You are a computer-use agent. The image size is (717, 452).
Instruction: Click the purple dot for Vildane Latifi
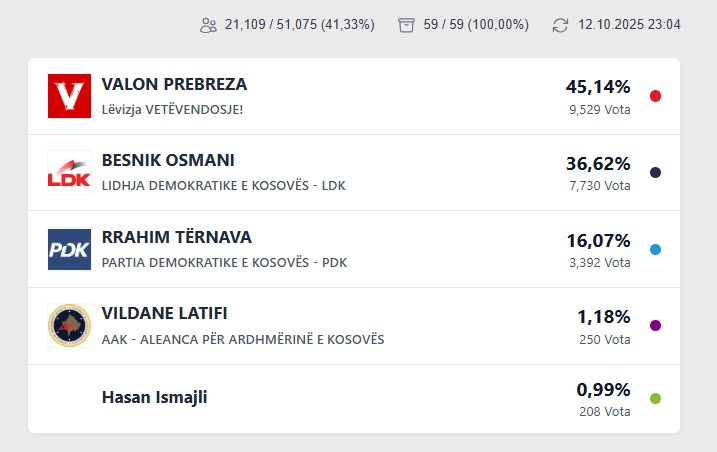coord(655,326)
